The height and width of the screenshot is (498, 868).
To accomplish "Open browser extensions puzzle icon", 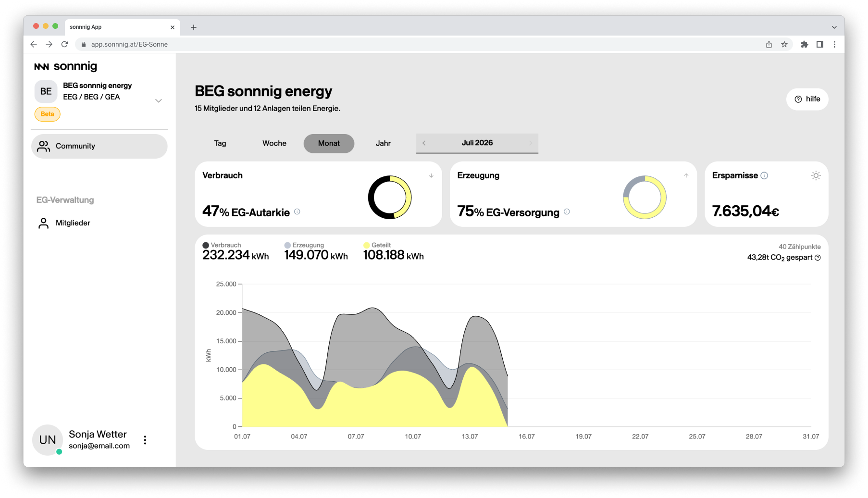I will 805,44.
